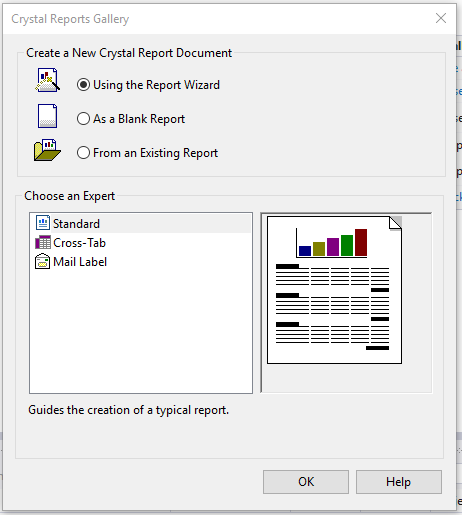Select the Mail Label expert entry
Viewport: 462px width, 515px height.
point(71,262)
